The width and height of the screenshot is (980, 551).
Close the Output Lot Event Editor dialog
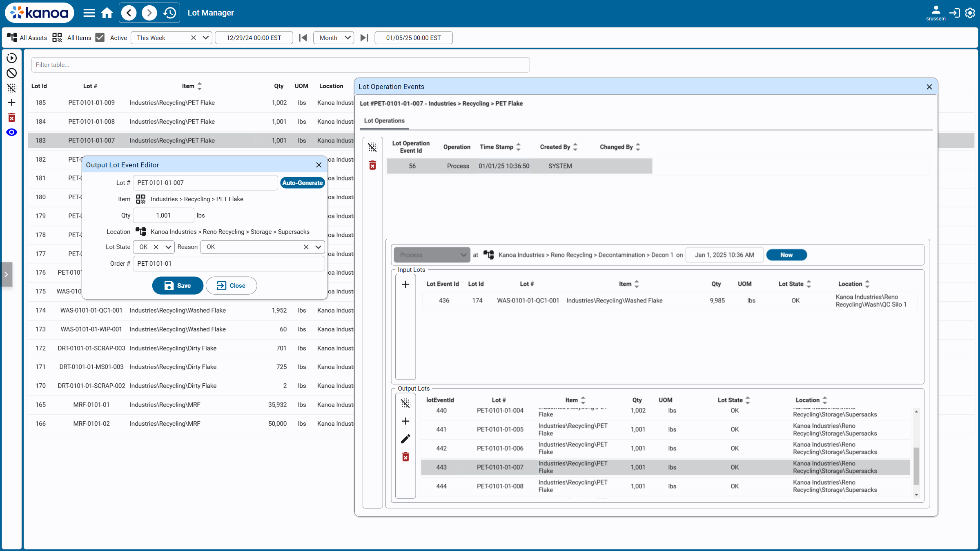point(319,165)
